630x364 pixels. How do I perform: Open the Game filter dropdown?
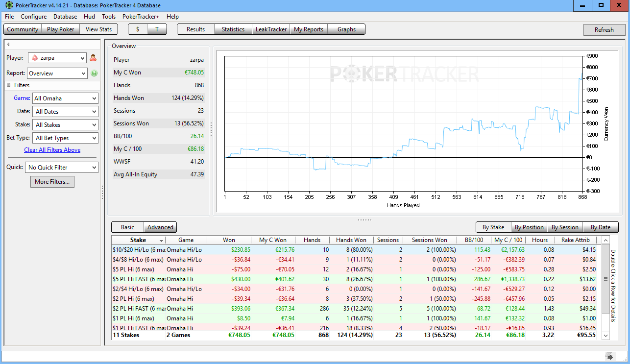coord(65,98)
